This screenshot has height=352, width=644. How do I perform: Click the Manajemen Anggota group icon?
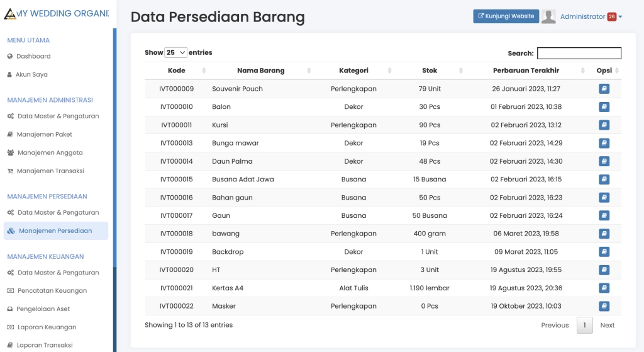[x=10, y=152]
